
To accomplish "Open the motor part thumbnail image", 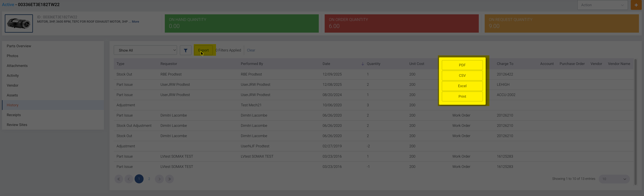I will [19, 23].
